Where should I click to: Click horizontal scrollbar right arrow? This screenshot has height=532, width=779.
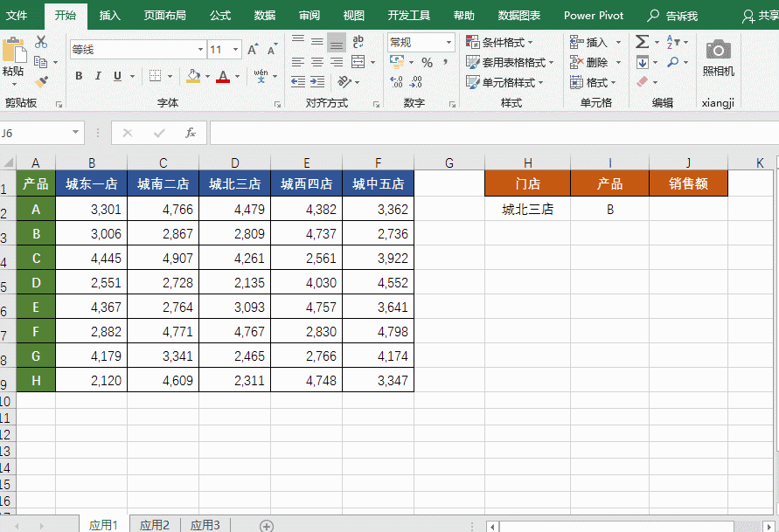pos(769,526)
